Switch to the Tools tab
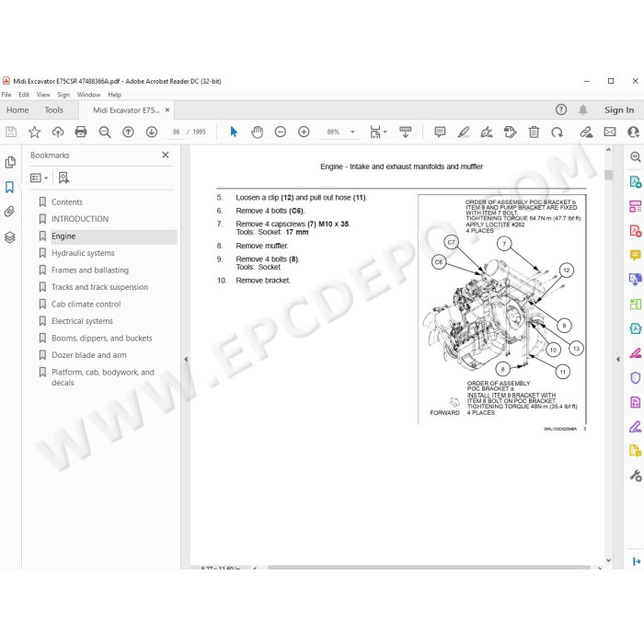Screen dimensions: 644x644 pos(53,110)
